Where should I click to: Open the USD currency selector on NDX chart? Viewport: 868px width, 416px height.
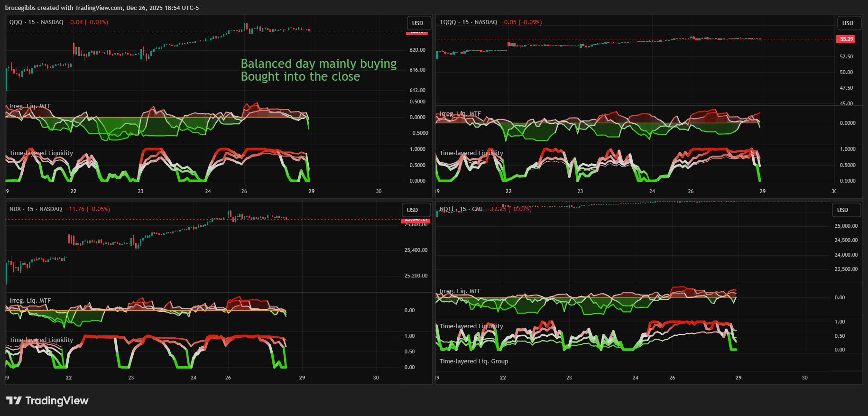click(412, 210)
